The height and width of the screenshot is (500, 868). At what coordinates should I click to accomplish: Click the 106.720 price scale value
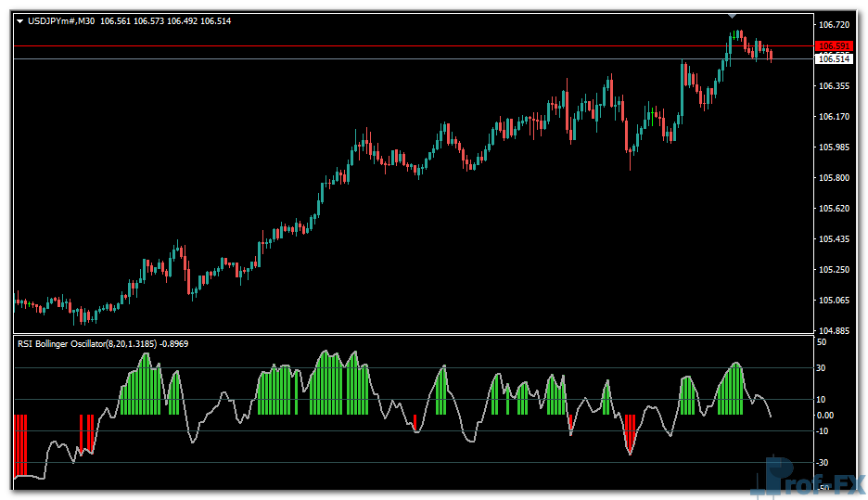point(834,25)
